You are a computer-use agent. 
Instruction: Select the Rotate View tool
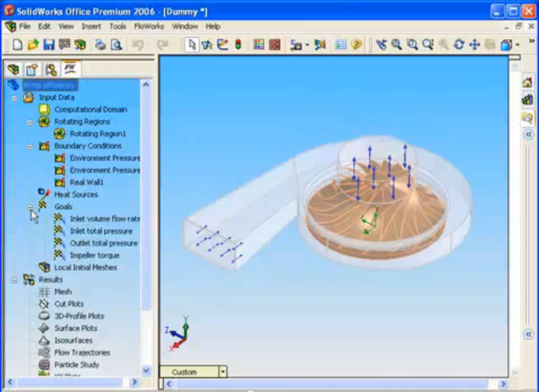[459, 44]
